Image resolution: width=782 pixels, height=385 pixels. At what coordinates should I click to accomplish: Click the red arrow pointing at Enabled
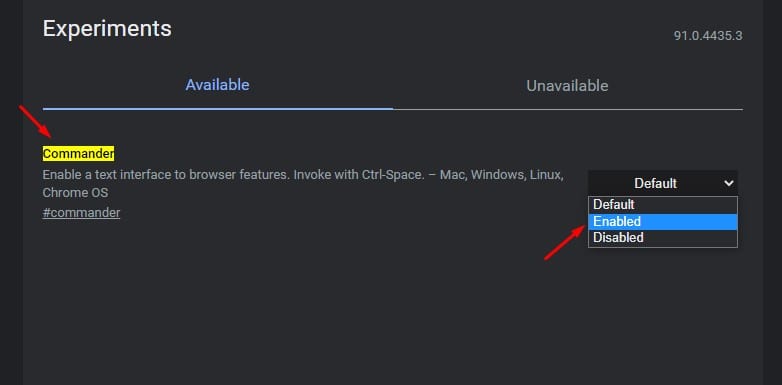coord(564,242)
